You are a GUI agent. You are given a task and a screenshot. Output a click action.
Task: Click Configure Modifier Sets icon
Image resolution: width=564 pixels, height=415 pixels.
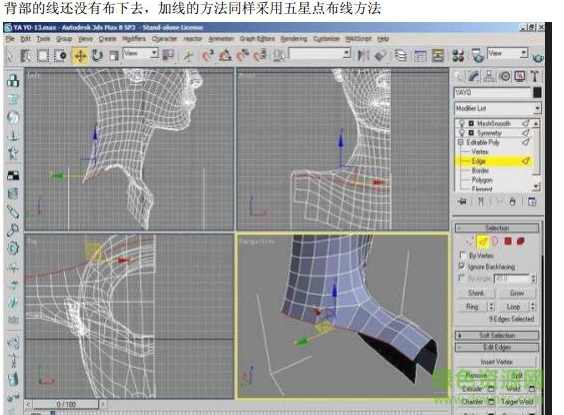532,202
